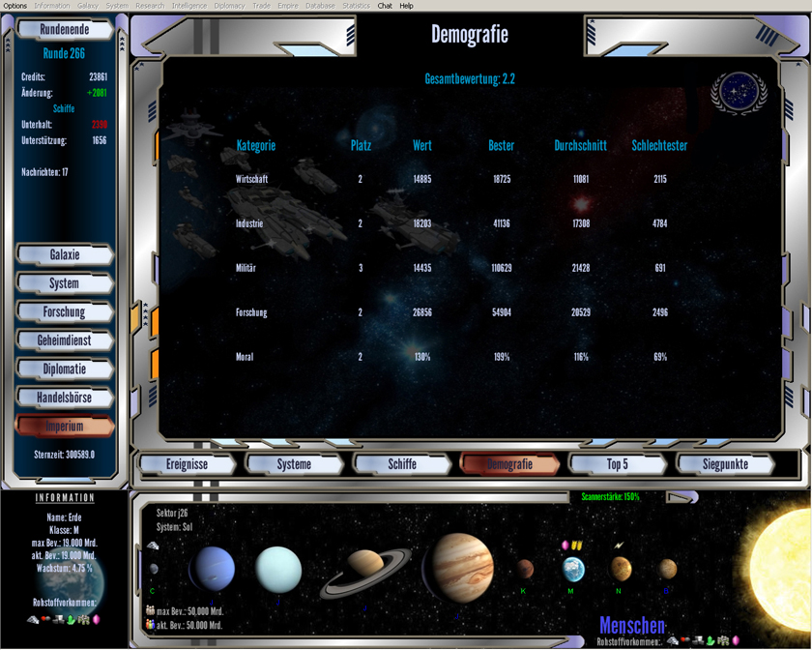Screen dimensions: 812x650
Task: Open the Galaxy menu
Action: click(88, 6)
